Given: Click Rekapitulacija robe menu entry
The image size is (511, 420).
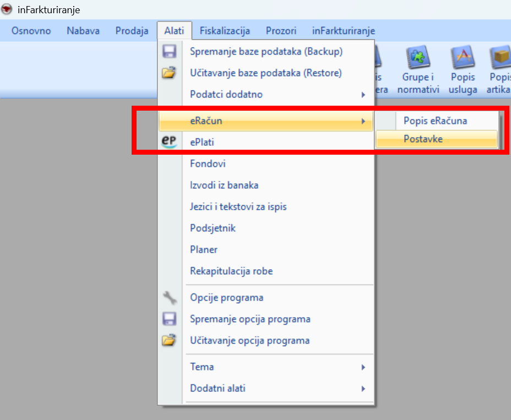Looking at the screenshot, I should pos(231,271).
